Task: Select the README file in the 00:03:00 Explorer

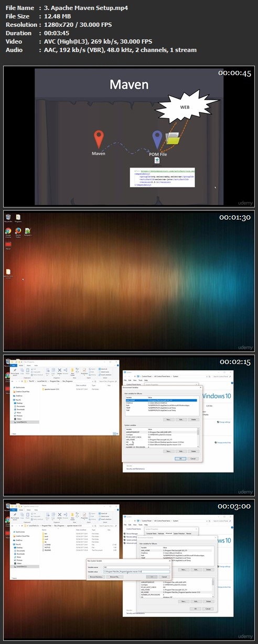Action: click(46, 550)
